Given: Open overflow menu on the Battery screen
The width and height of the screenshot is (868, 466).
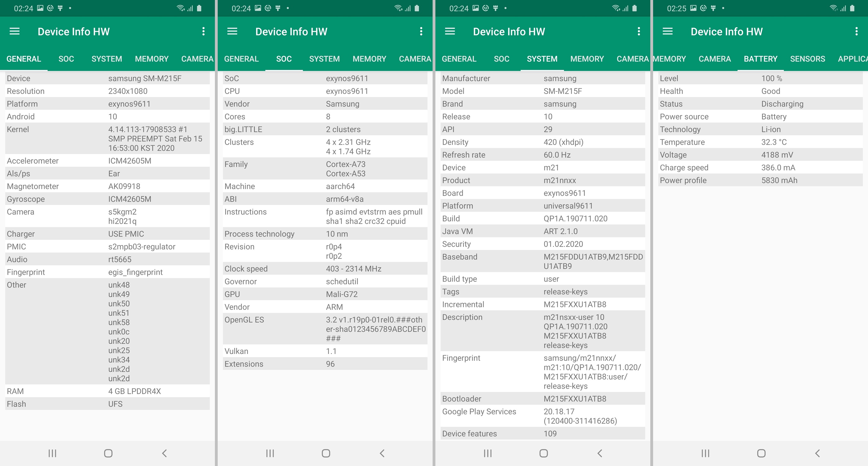Looking at the screenshot, I should click(856, 31).
